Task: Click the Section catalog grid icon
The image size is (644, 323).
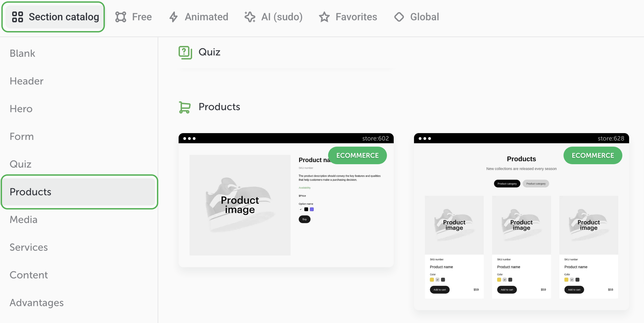Action: tap(18, 17)
